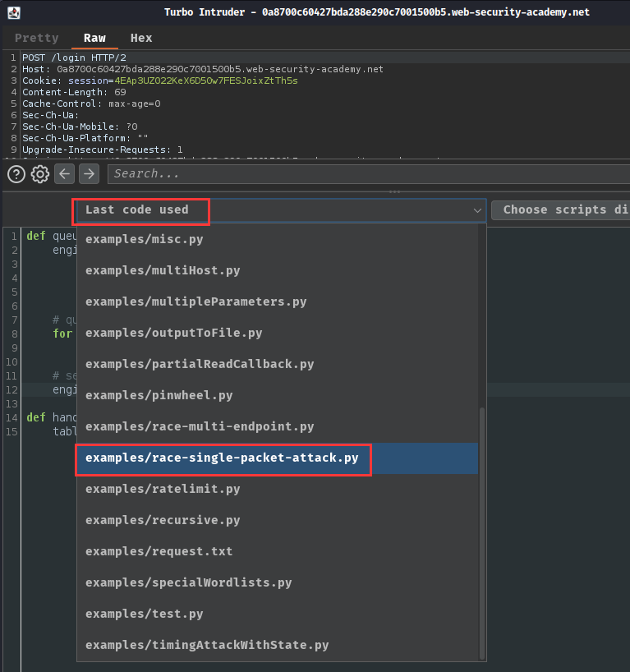Select examples/race-single-packet-attack.py script
The width and height of the screenshot is (630, 672).
pos(278,458)
